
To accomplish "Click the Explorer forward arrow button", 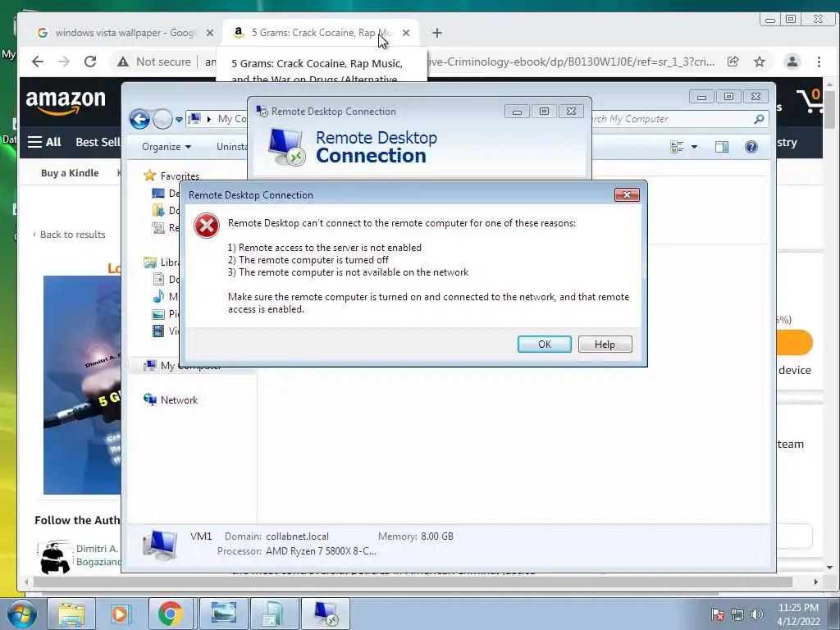I will (162, 119).
